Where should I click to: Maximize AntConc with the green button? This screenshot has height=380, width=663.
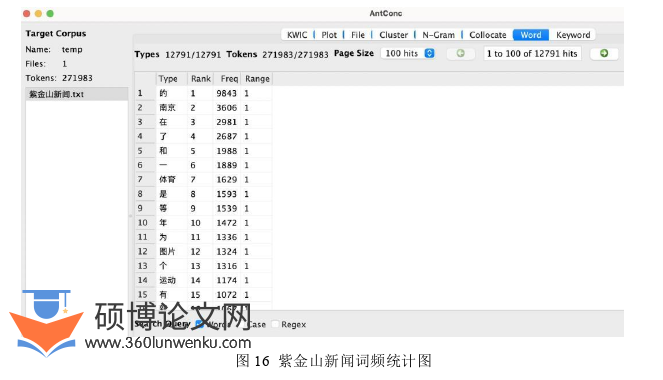coord(50,14)
